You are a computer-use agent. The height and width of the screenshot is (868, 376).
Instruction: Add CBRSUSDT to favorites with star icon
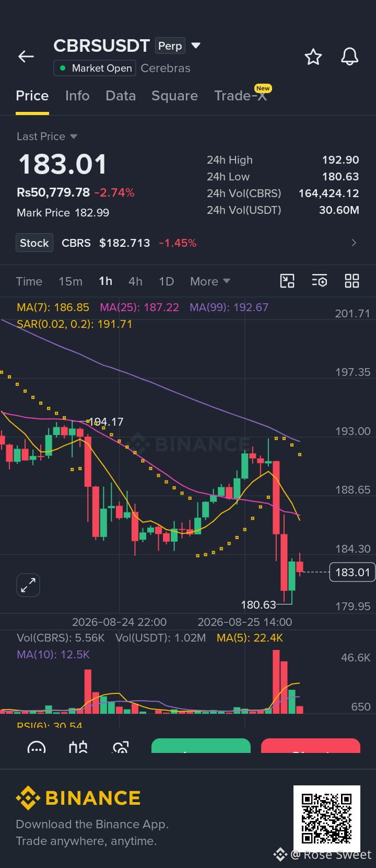point(313,56)
